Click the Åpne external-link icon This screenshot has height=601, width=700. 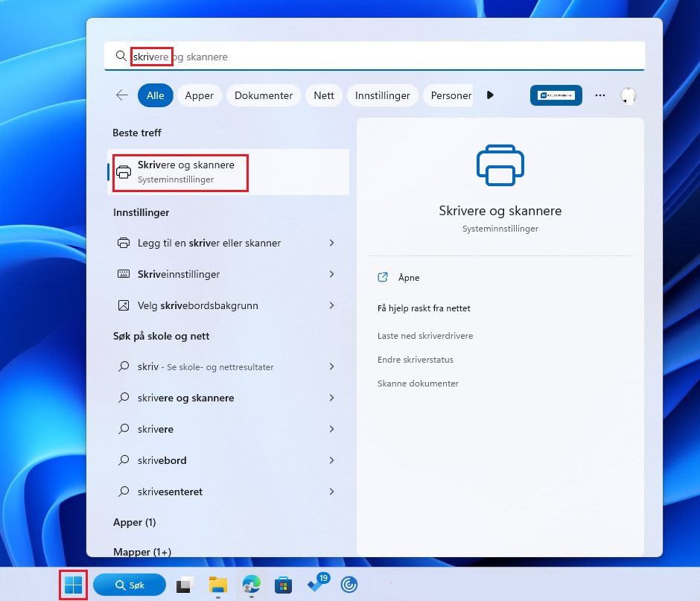[x=383, y=277]
